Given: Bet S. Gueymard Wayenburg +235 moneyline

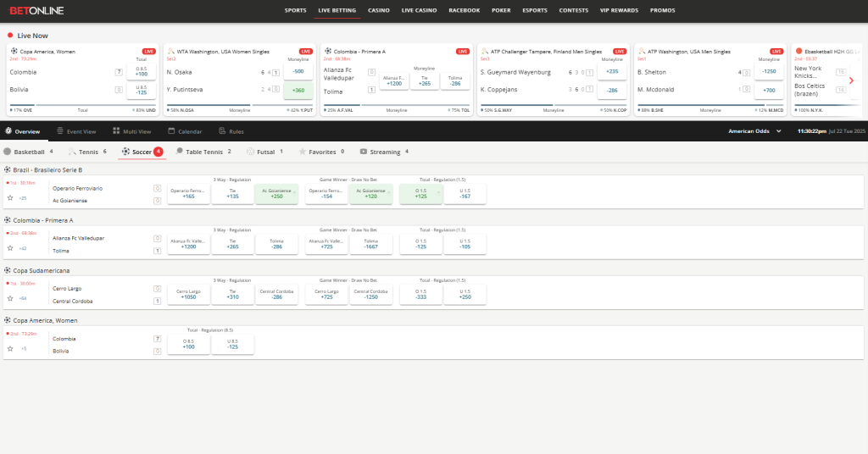Looking at the screenshot, I should click(612, 71).
